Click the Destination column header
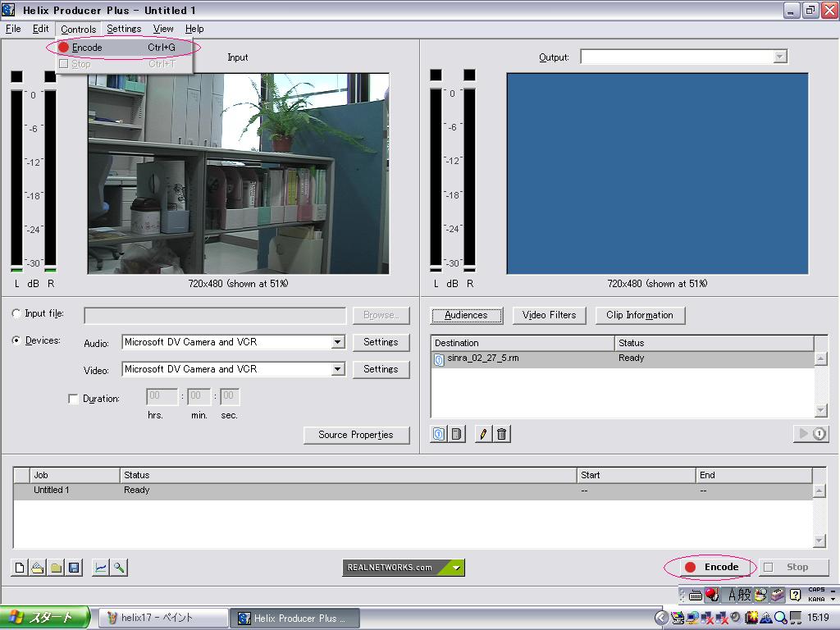The image size is (840, 630). (523, 343)
